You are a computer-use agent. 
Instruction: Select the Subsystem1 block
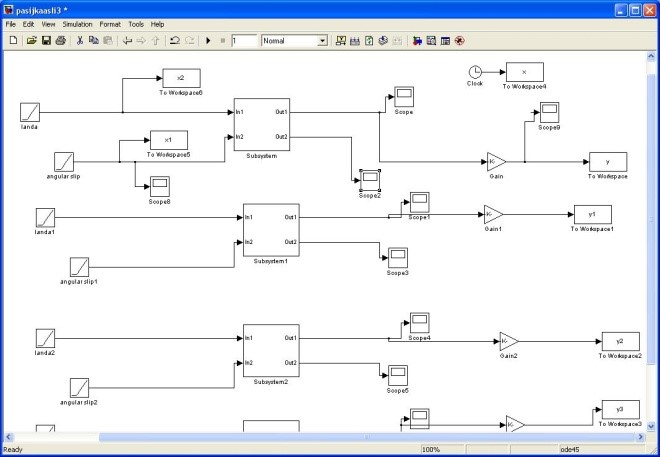(x=270, y=229)
